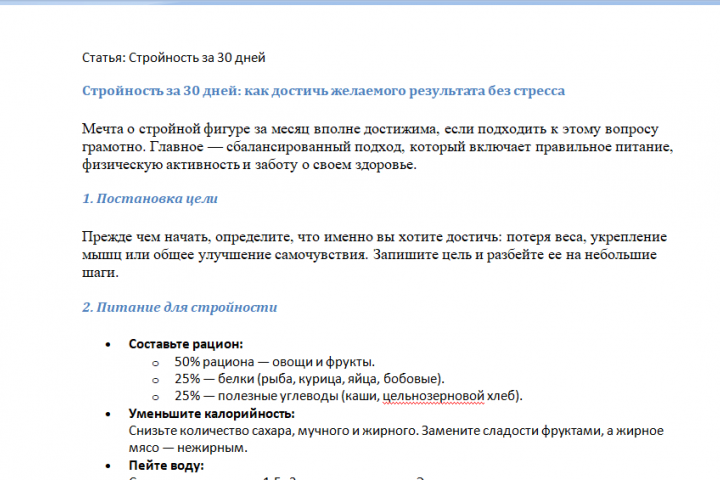Click the word 'шаги.' ending the paragraph

(100, 272)
